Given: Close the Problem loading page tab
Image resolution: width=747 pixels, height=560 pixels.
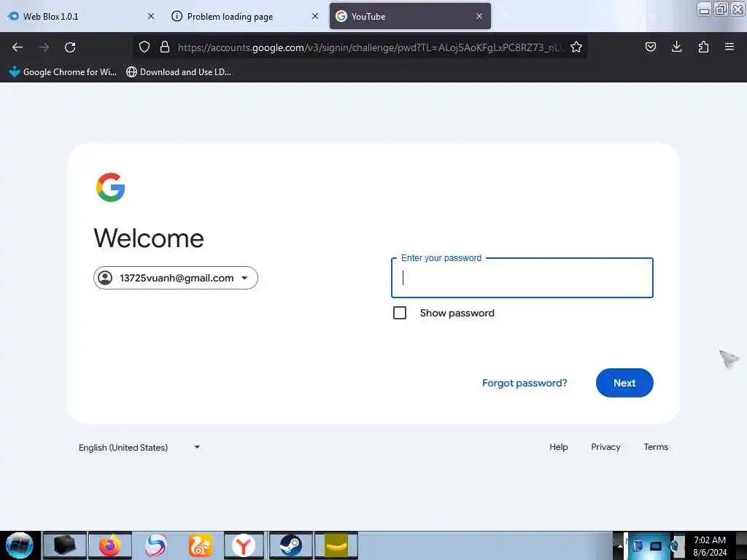Looking at the screenshot, I should [x=315, y=16].
